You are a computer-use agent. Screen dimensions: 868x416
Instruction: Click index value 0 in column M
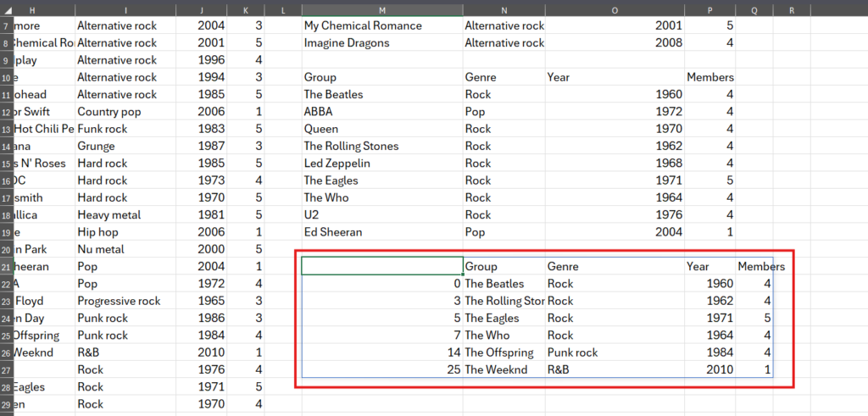(x=382, y=284)
